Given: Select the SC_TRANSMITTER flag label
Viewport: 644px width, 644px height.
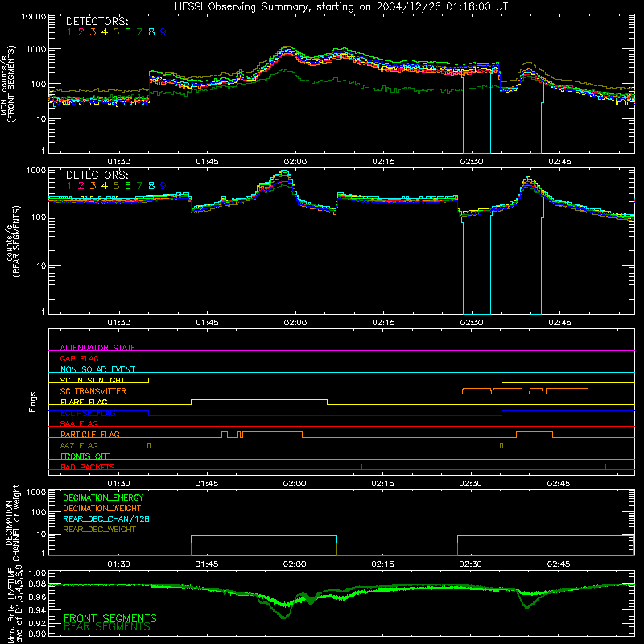Looking at the screenshot, I should (93, 390).
